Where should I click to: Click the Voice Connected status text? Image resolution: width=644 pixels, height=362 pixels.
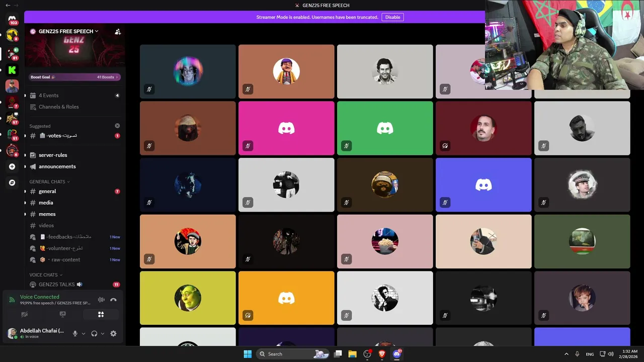tap(40, 297)
